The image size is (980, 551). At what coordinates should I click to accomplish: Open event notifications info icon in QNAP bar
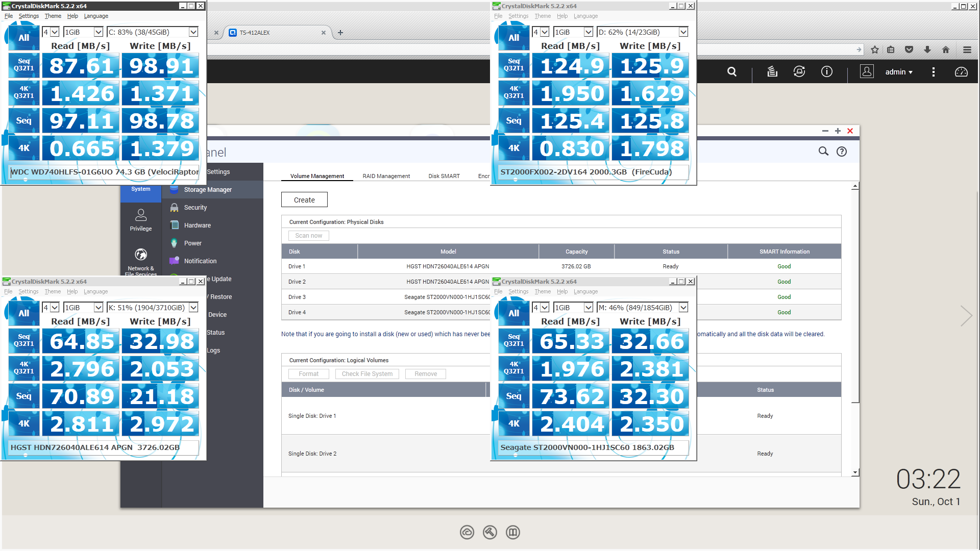pyautogui.click(x=827, y=72)
